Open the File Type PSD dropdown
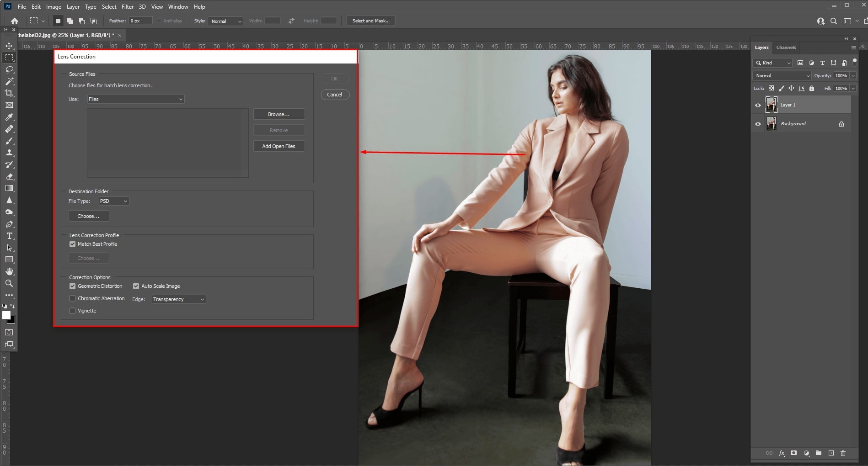This screenshot has width=868, height=466. pos(113,201)
